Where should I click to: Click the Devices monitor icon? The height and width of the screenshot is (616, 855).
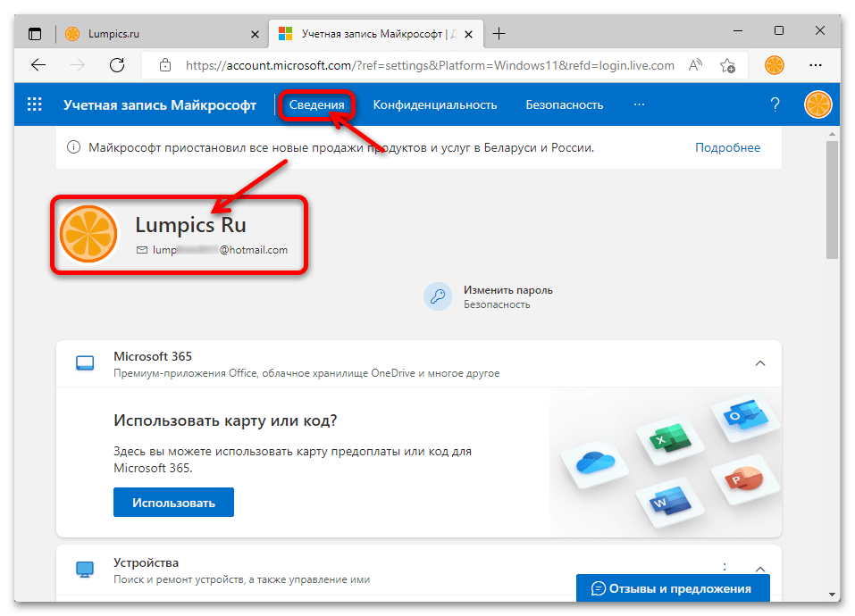click(x=85, y=570)
